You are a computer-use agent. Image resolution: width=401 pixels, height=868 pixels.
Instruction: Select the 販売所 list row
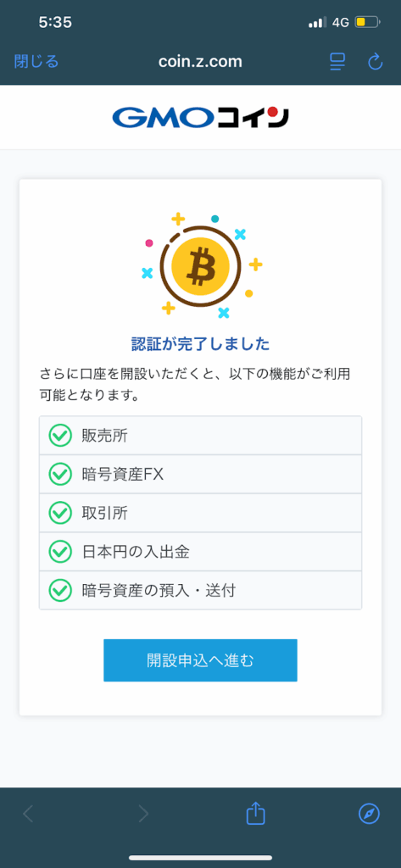click(200, 436)
